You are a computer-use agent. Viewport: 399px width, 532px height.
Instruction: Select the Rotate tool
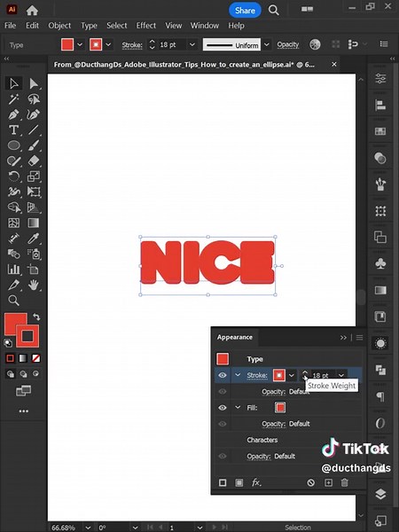14,176
